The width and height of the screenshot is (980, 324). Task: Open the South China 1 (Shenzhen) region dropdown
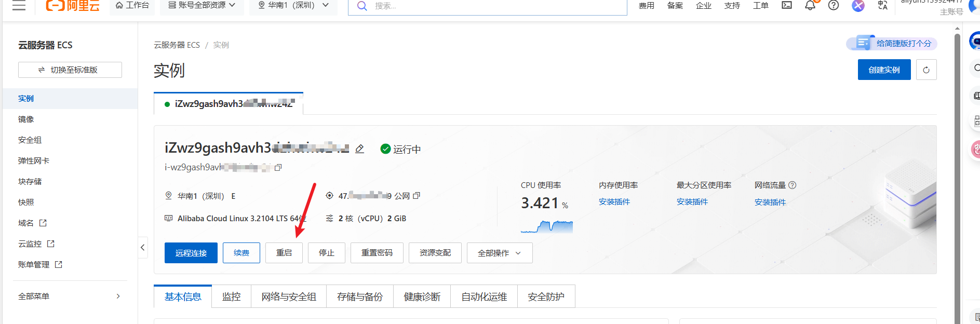[x=293, y=5]
